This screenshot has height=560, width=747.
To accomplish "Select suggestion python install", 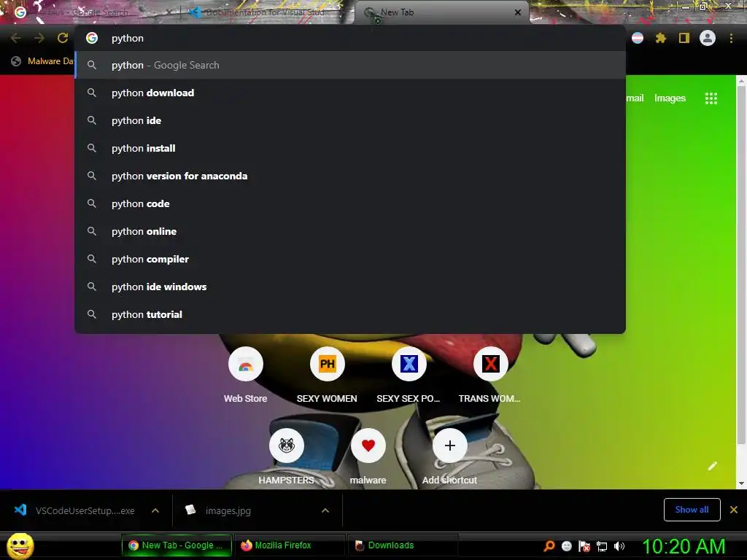I will (x=350, y=148).
